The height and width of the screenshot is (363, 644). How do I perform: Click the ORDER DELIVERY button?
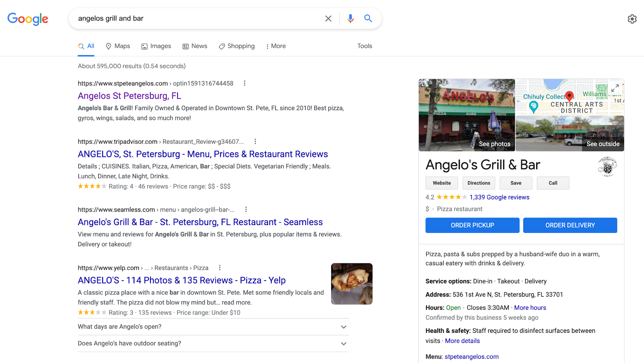(570, 226)
